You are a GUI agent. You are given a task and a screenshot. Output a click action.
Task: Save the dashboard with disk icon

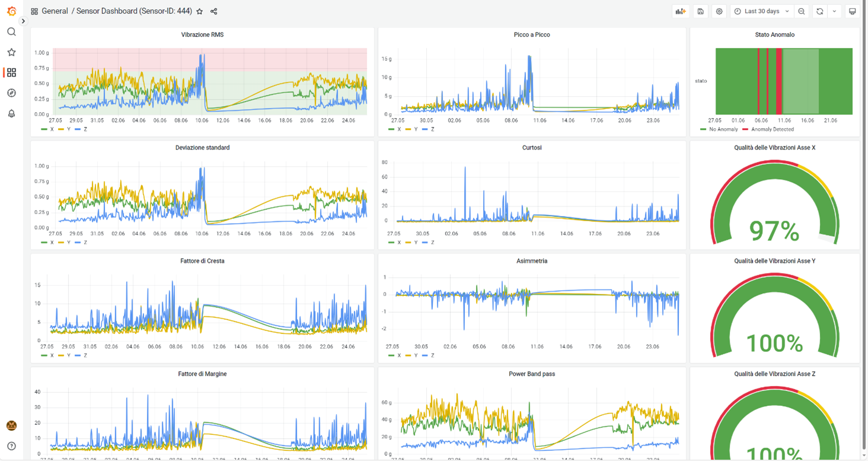(700, 11)
